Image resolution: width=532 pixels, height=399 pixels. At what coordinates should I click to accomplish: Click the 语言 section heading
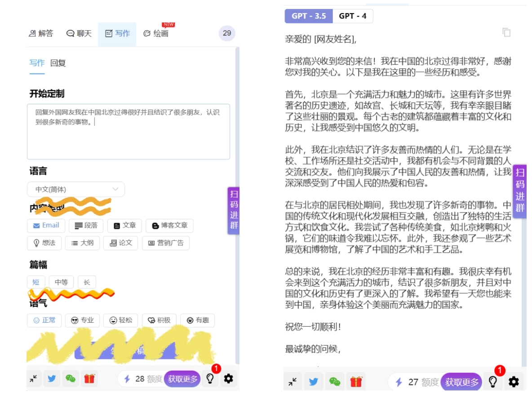38,171
